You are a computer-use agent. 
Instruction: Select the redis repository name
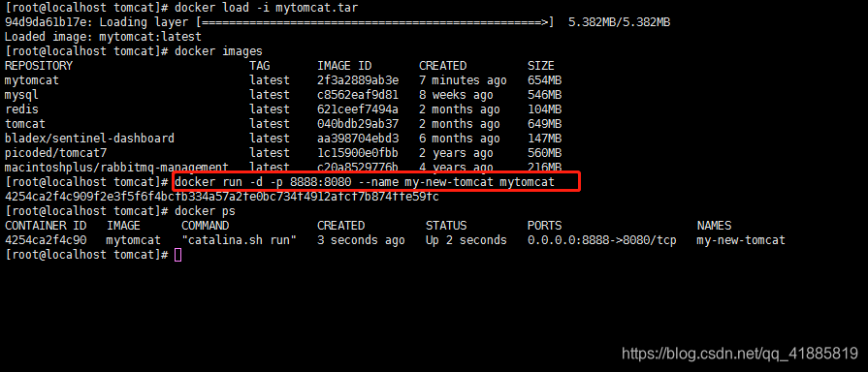click(x=21, y=108)
